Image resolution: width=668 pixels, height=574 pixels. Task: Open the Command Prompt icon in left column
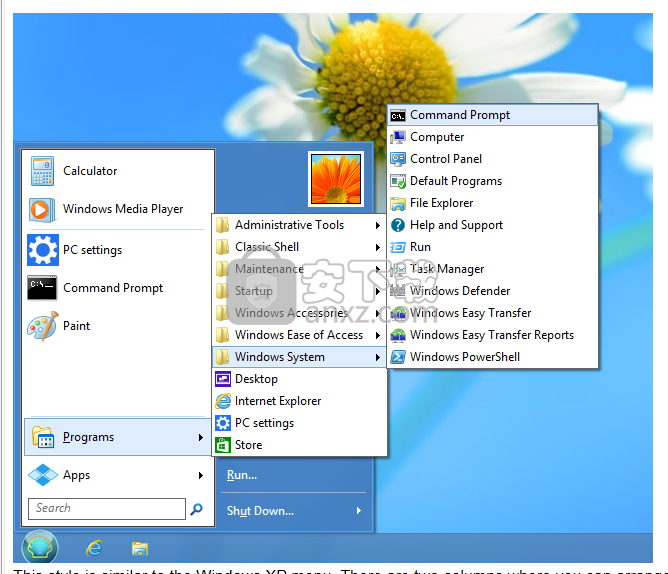(42, 288)
